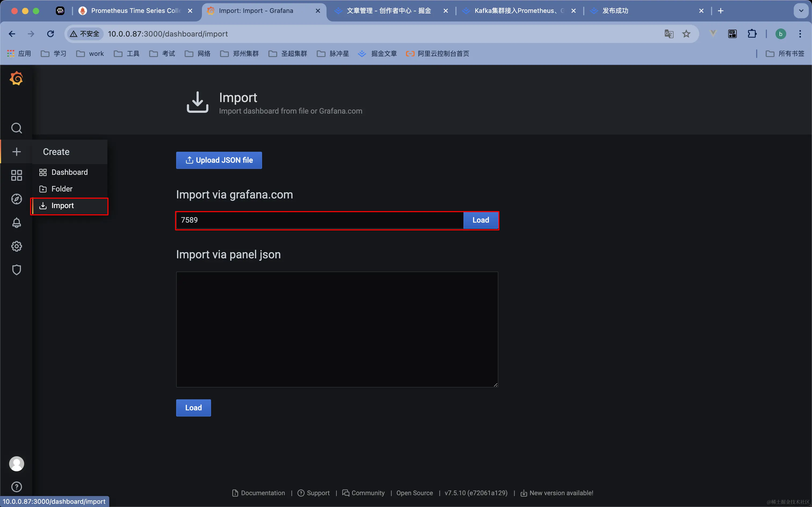The width and height of the screenshot is (812, 507).
Task: Select Folder in the Create menu
Action: point(70,189)
